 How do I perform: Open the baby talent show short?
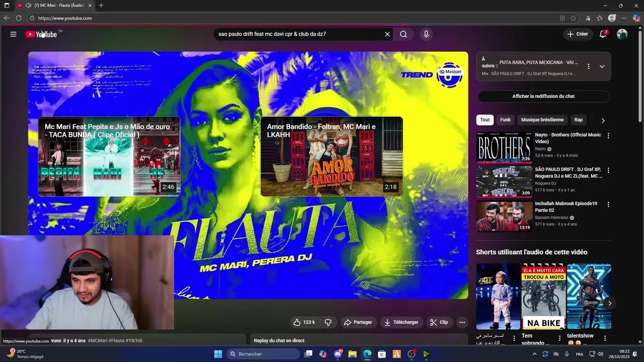pyautogui.click(x=498, y=296)
